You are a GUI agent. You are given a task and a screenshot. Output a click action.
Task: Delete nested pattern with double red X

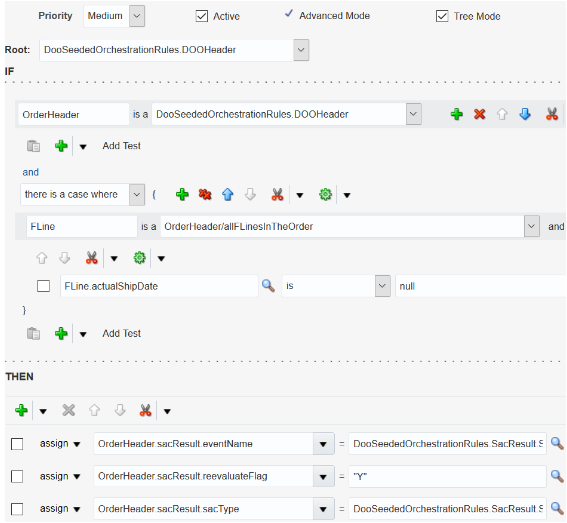pyautogui.click(x=205, y=195)
